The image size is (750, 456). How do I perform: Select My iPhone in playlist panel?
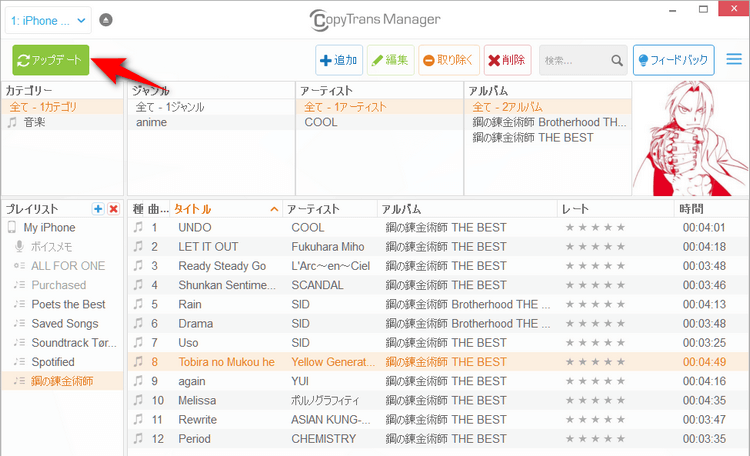coord(62,228)
